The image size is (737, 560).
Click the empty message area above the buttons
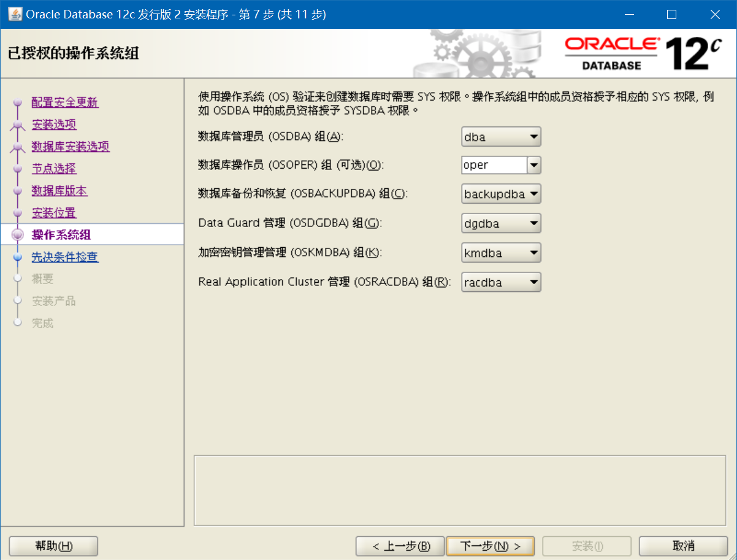pos(460,490)
